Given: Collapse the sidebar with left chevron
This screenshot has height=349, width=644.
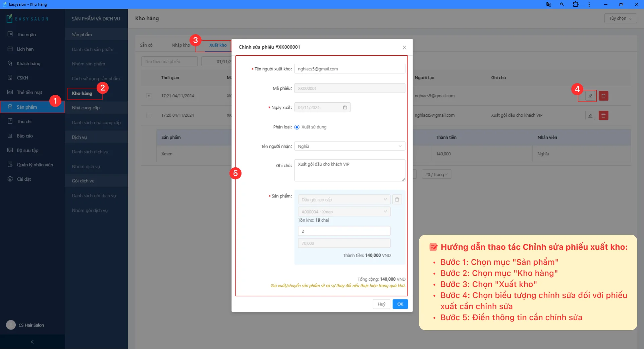Looking at the screenshot, I should 32,342.
